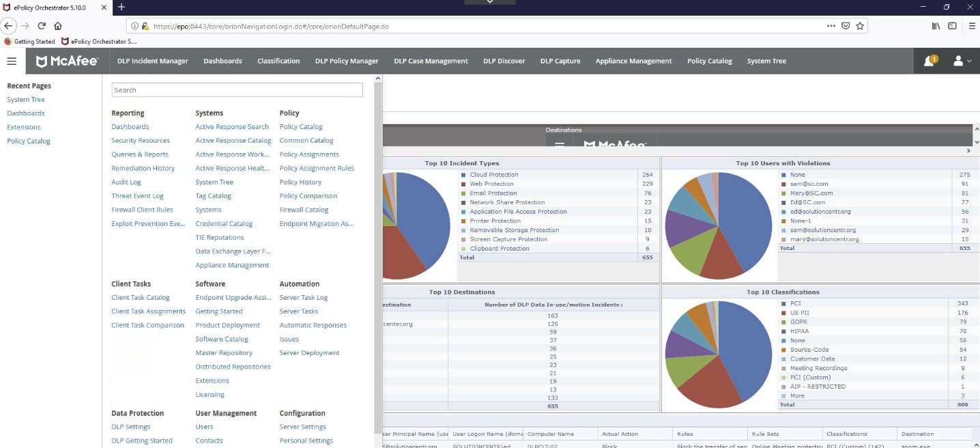Expand the dashboard right chevron arrow
Viewport: 980px width, 448px height.
tap(968, 150)
